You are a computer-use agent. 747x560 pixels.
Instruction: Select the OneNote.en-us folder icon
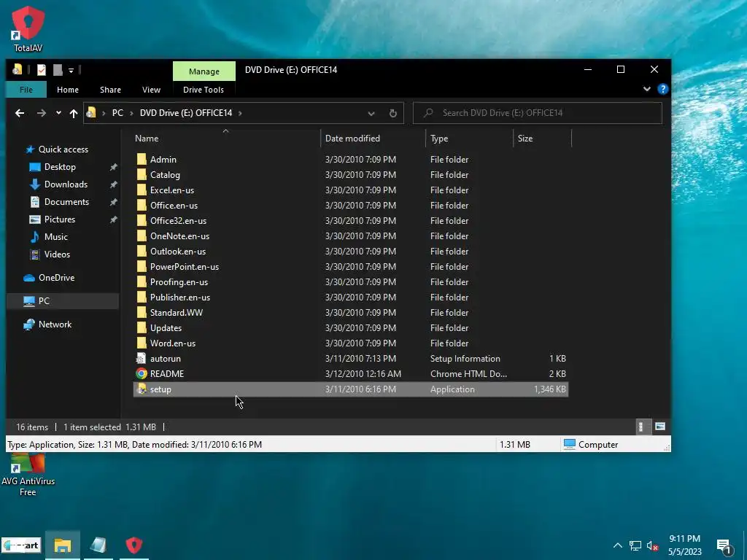pyautogui.click(x=142, y=236)
